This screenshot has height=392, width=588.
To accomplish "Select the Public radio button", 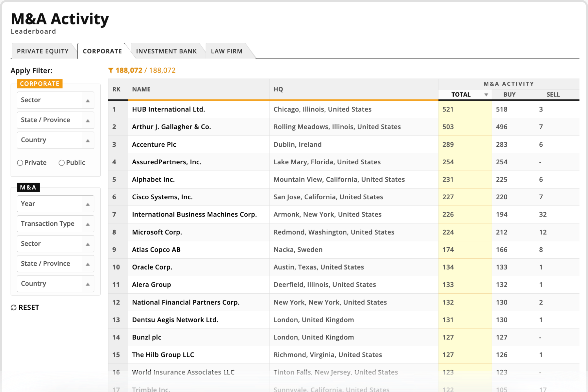I will [x=62, y=163].
